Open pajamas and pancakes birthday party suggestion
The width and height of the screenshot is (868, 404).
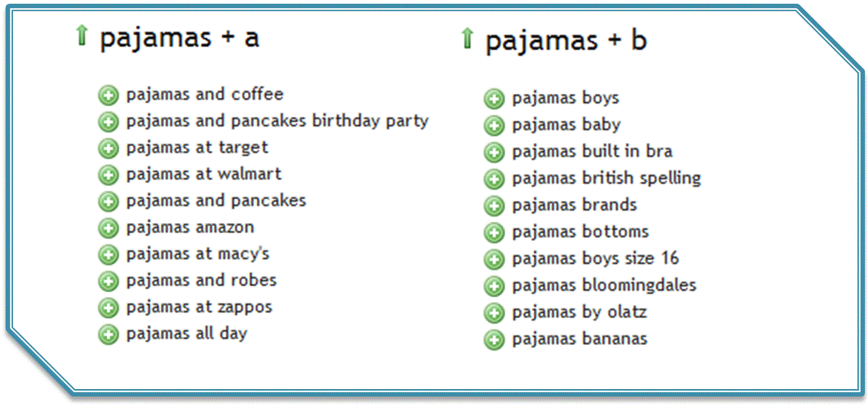click(278, 121)
